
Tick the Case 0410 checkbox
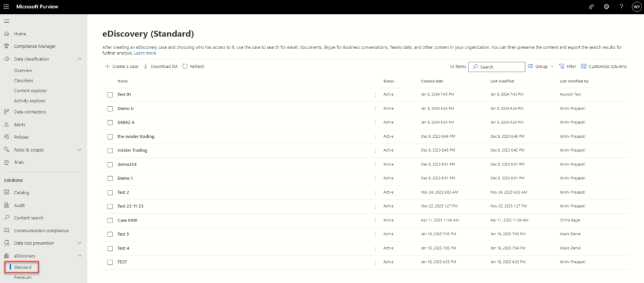coord(110,220)
